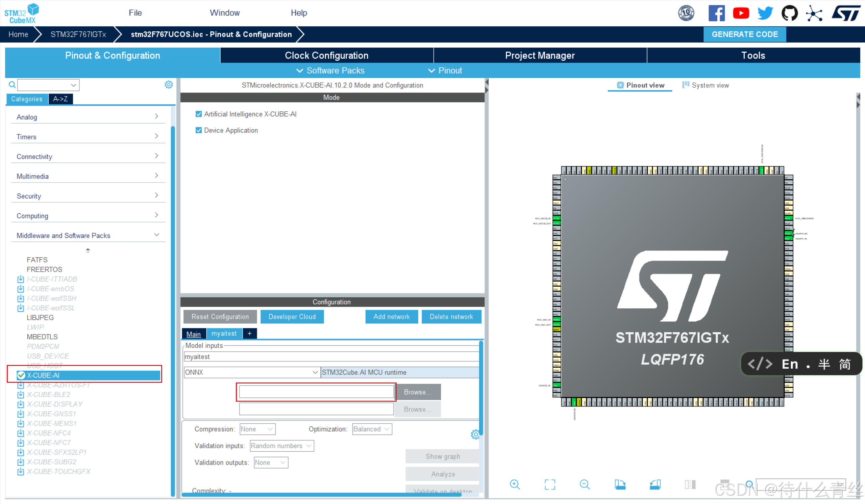The width and height of the screenshot is (865, 504).
Task: Open the GitHub icon in the header
Action: pyautogui.click(x=790, y=13)
